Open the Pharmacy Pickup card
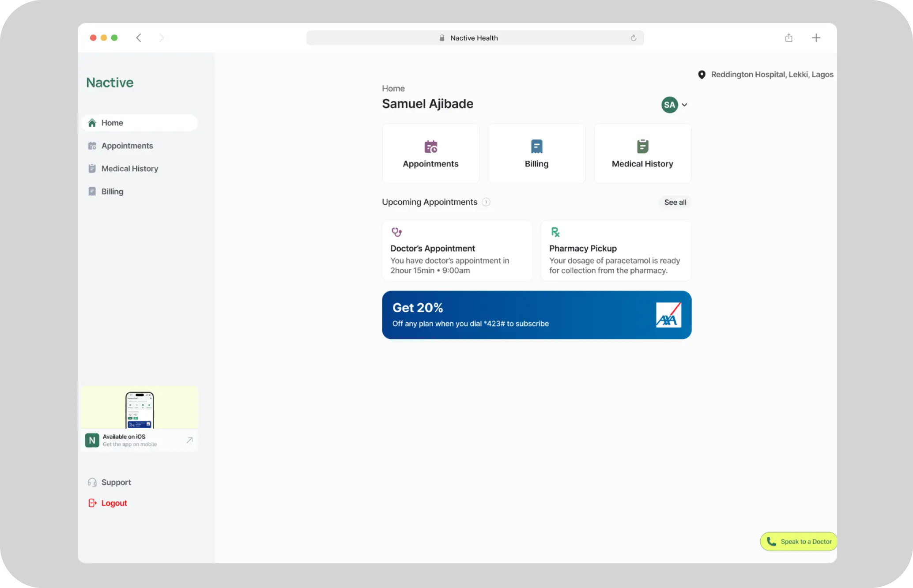 (x=616, y=251)
